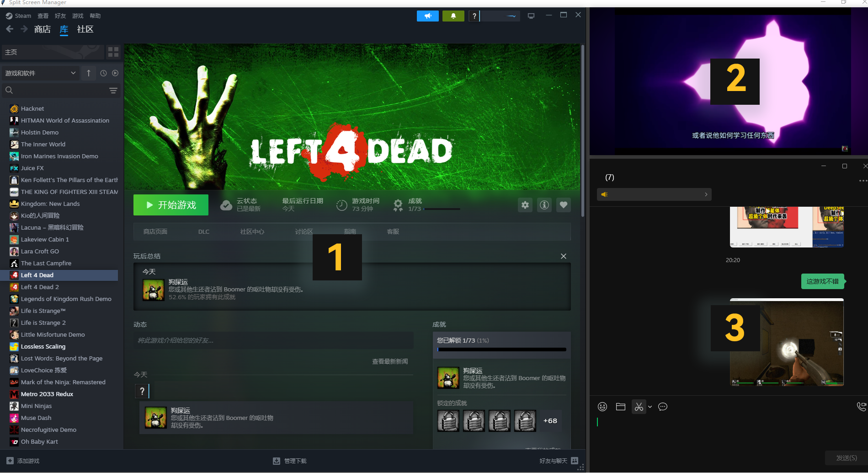Open the library search filter icon
The width and height of the screenshot is (868, 473).
113,91
